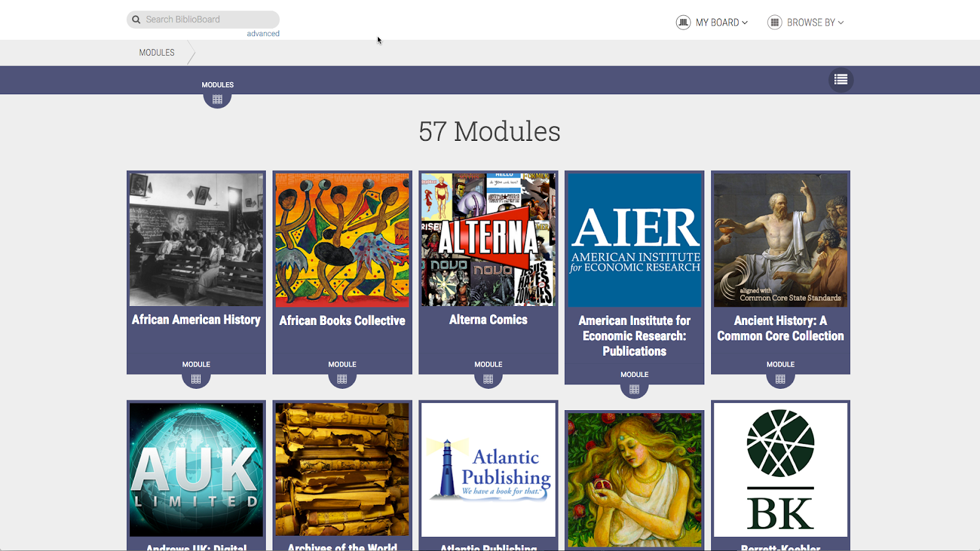Select the Modules tab in the purple bar

coord(217,85)
